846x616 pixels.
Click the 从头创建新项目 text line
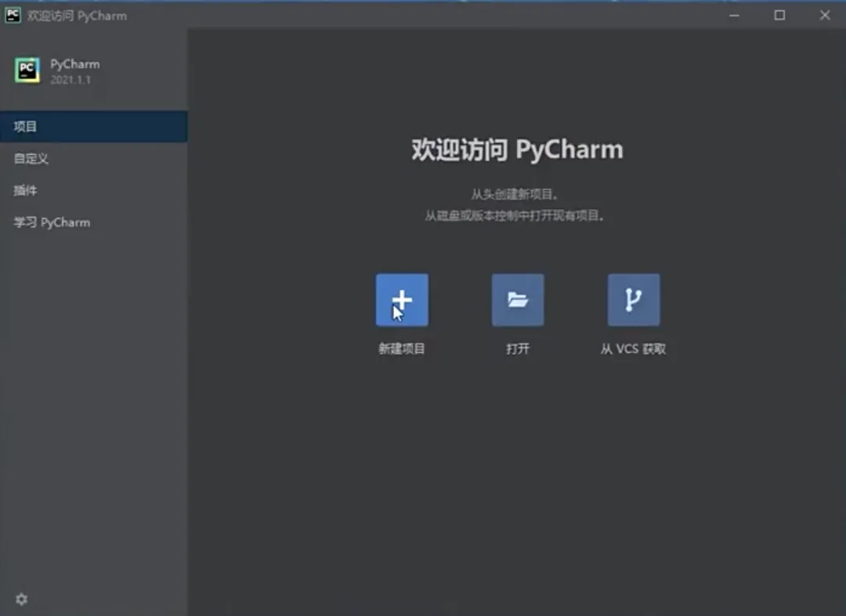point(515,194)
